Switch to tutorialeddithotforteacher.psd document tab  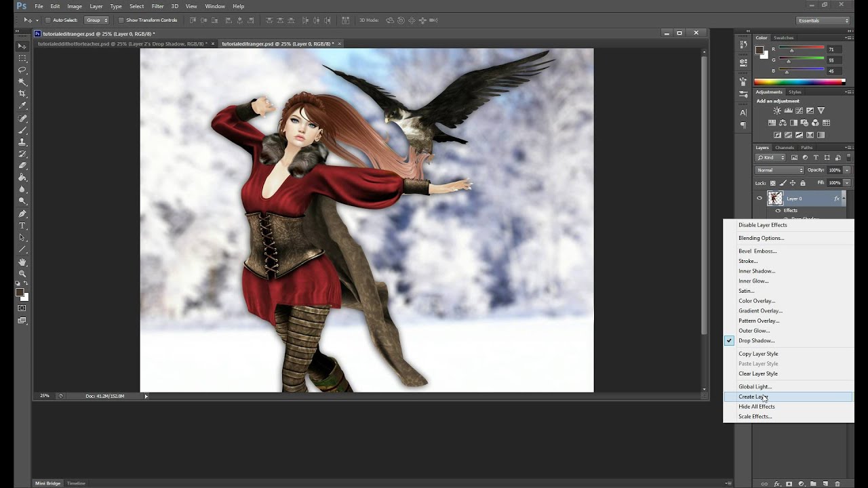click(x=122, y=43)
